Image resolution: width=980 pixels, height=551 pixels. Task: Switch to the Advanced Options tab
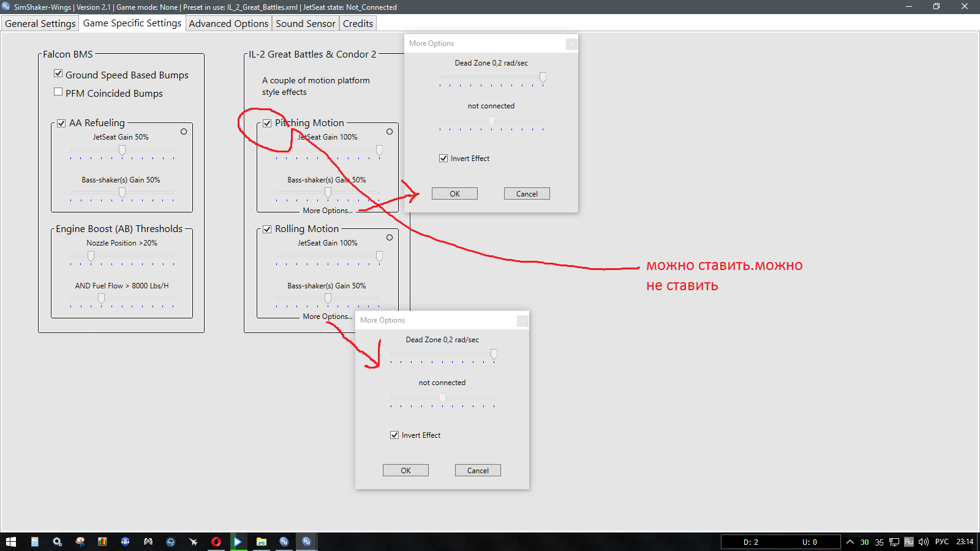(228, 23)
